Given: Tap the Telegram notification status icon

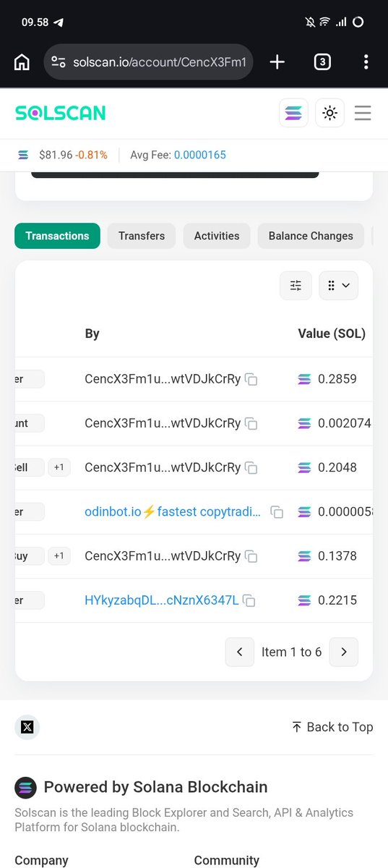Looking at the screenshot, I should [x=59, y=22].
